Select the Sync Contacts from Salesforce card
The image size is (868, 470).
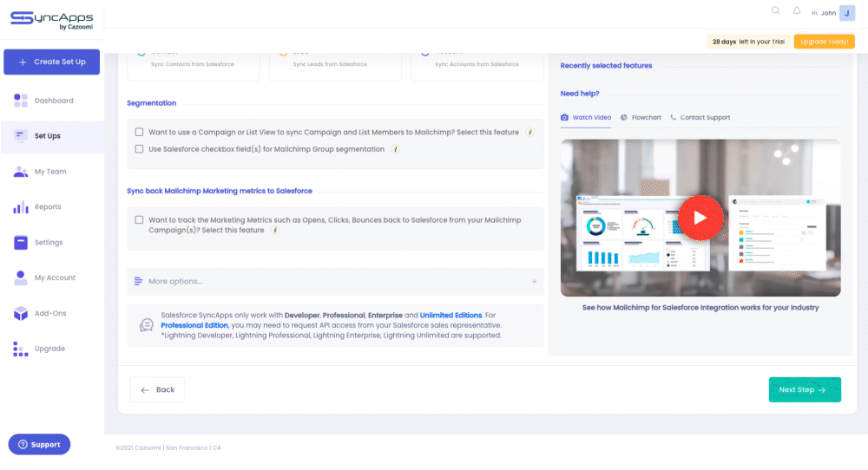click(194, 66)
